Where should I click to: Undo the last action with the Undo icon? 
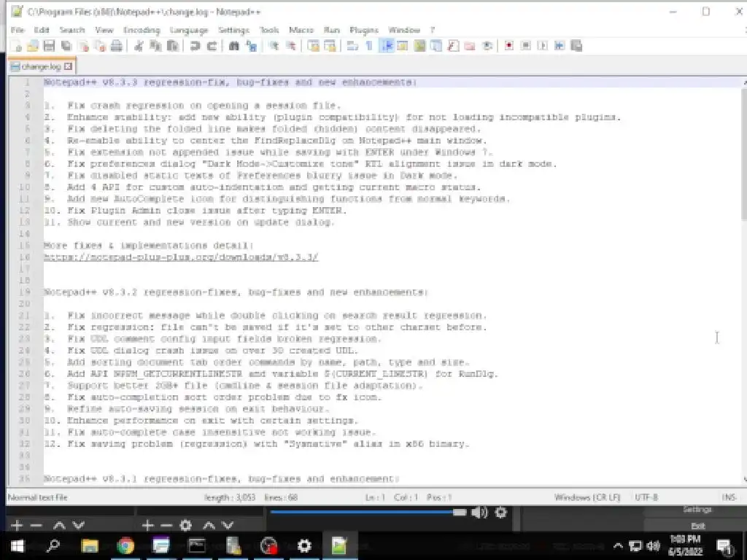click(x=195, y=46)
